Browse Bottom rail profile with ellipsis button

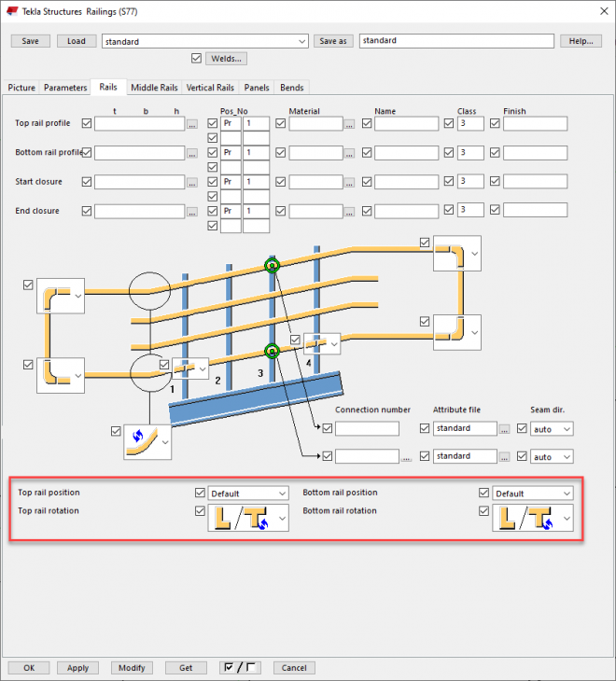point(192,153)
